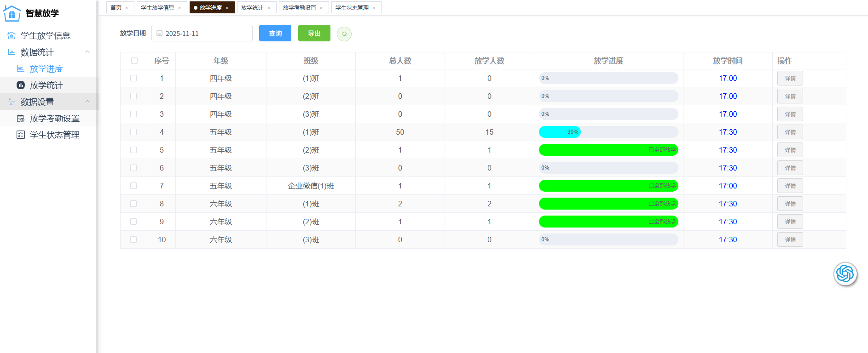Collapse the 数据统计 menu chevron
The image size is (868, 353).
(x=87, y=52)
